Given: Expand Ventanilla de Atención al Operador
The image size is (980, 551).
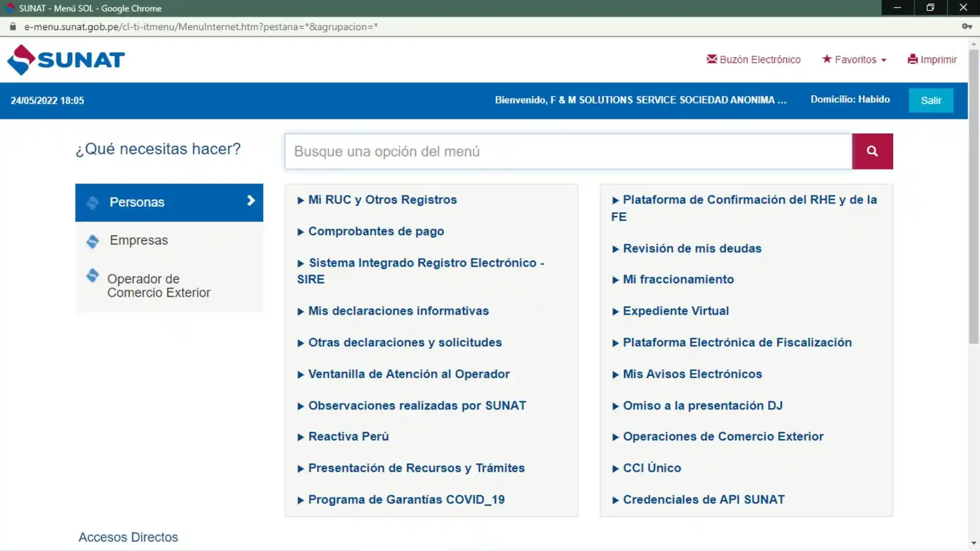Looking at the screenshot, I should tap(404, 374).
